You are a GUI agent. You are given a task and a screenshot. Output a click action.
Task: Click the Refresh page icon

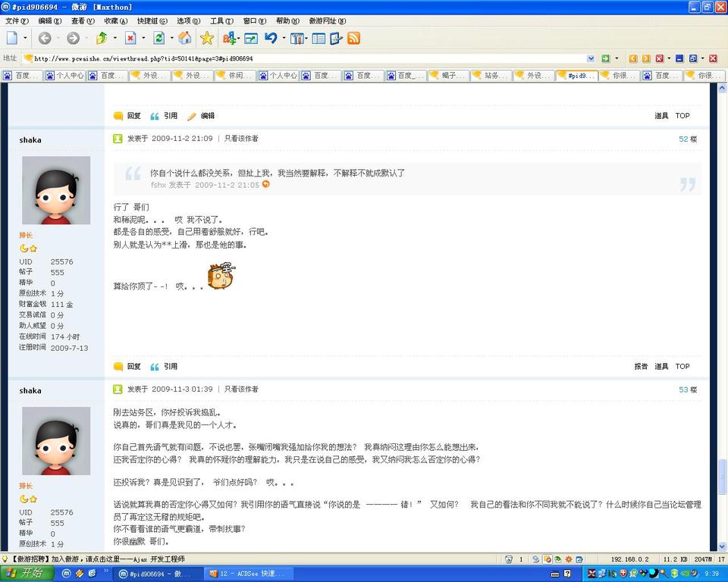click(x=159, y=39)
